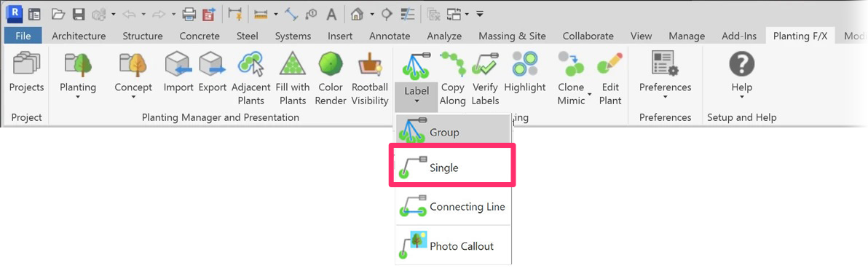Image resolution: width=868 pixels, height=271 pixels.
Task: Select the Adjacent Plants tool
Action: (250, 79)
